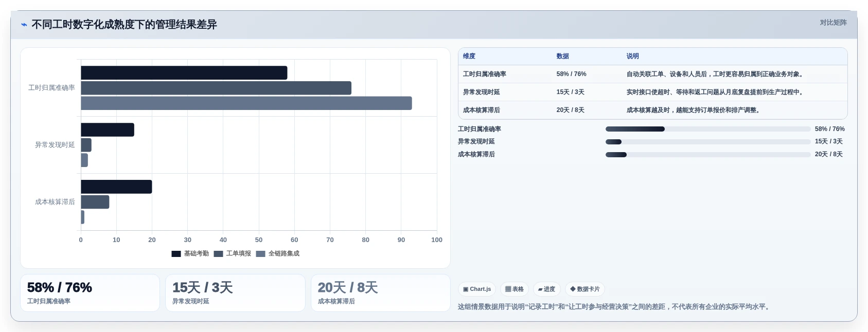Click the description starting 成本核算越及时
This screenshot has width=868, height=332.
click(695, 110)
